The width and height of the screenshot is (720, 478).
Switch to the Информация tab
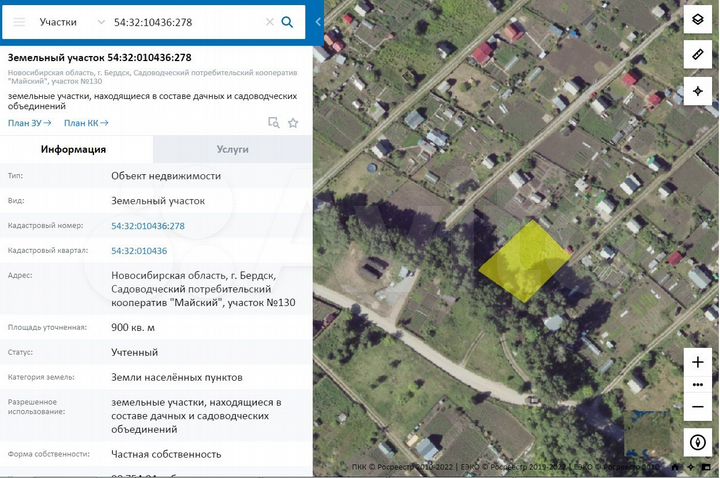pyautogui.click(x=73, y=149)
